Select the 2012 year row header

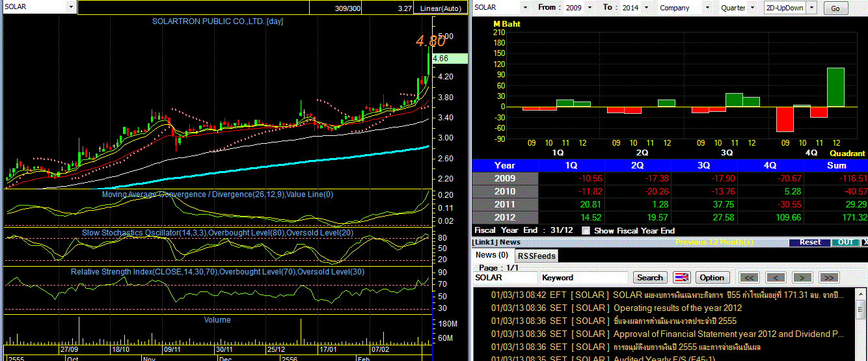pyautogui.click(x=505, y=217)
